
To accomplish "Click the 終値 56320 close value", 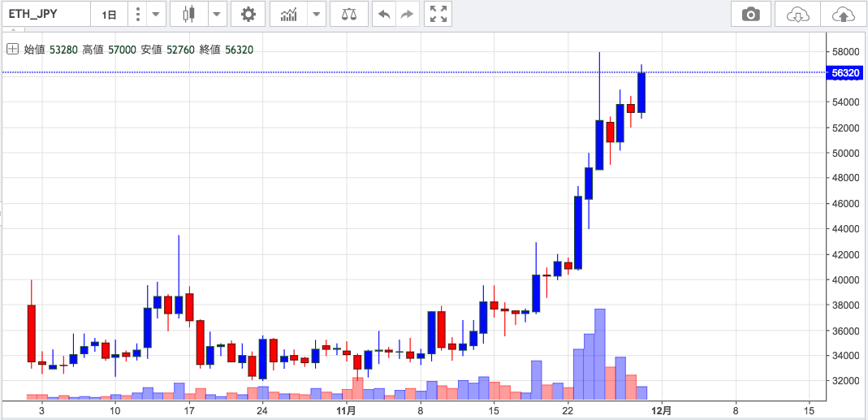I will 226,50.
